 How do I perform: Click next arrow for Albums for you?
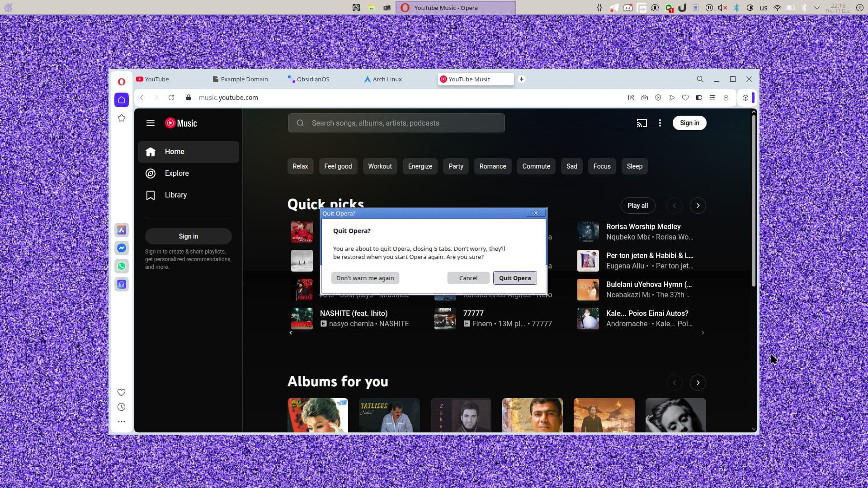click(x=698, y=383)
